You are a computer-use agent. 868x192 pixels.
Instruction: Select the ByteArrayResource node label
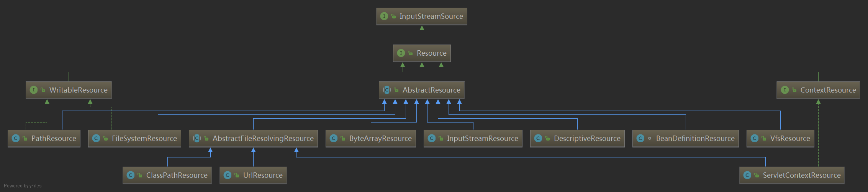[x=380, y=138]
